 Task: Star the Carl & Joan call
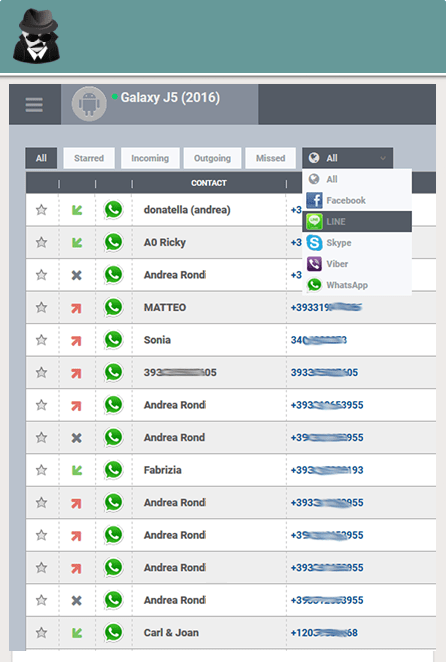pyautogui.click(x=41, y=632)
